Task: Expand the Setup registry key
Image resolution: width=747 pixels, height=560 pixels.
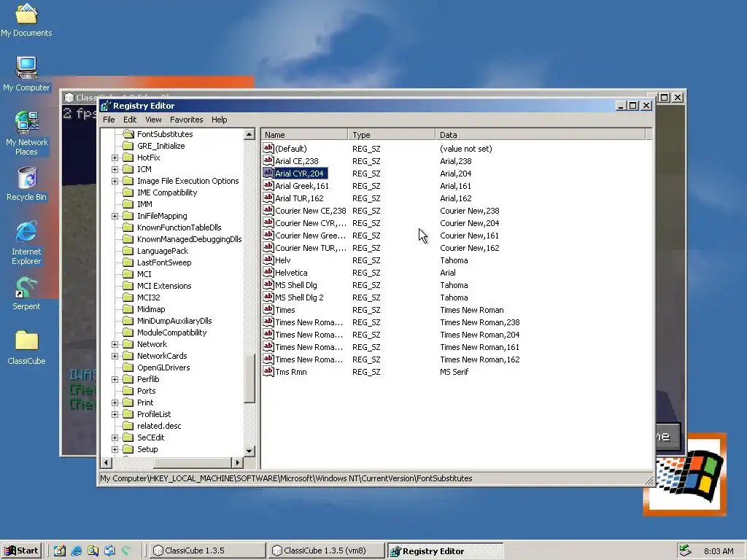Action: click(115, 449)
